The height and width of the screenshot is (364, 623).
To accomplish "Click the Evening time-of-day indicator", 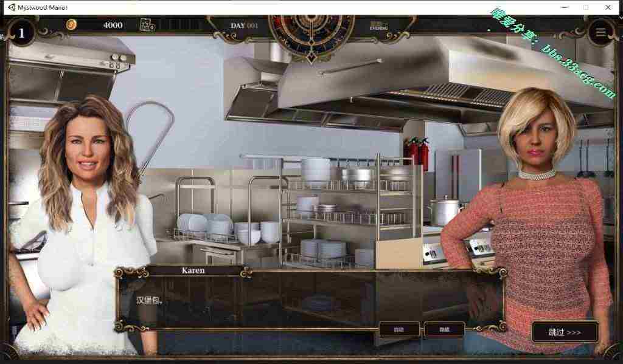I will click(378, 26).
